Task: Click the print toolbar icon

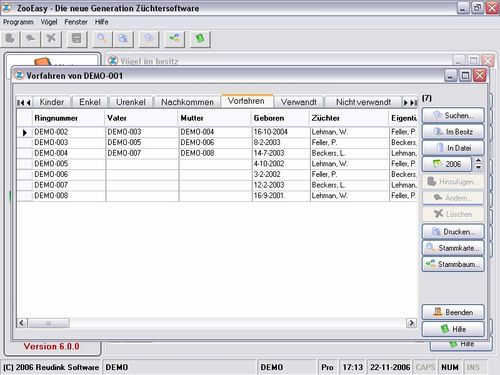Action: 123,39
